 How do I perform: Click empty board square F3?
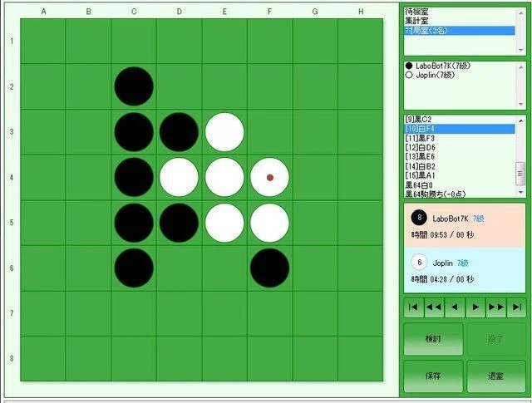point(269,132)
